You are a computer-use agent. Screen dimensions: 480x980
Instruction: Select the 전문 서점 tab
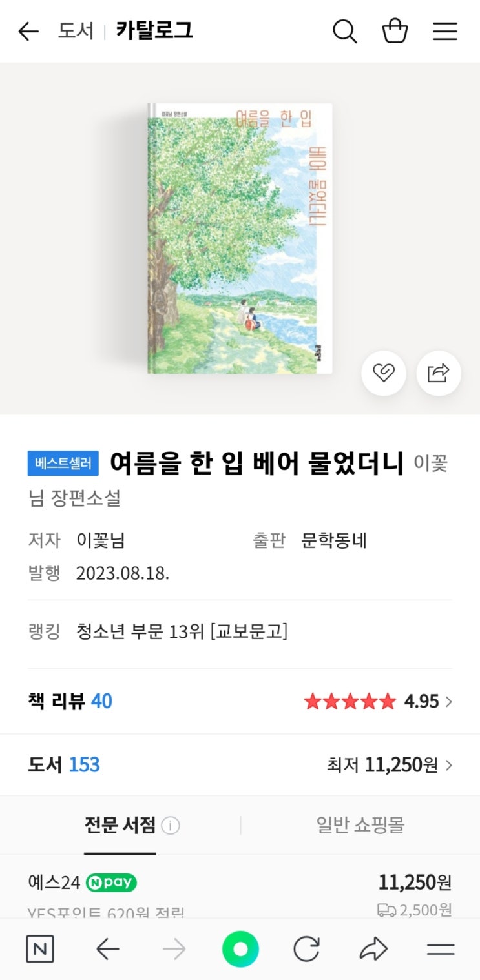tap(120, 825)
